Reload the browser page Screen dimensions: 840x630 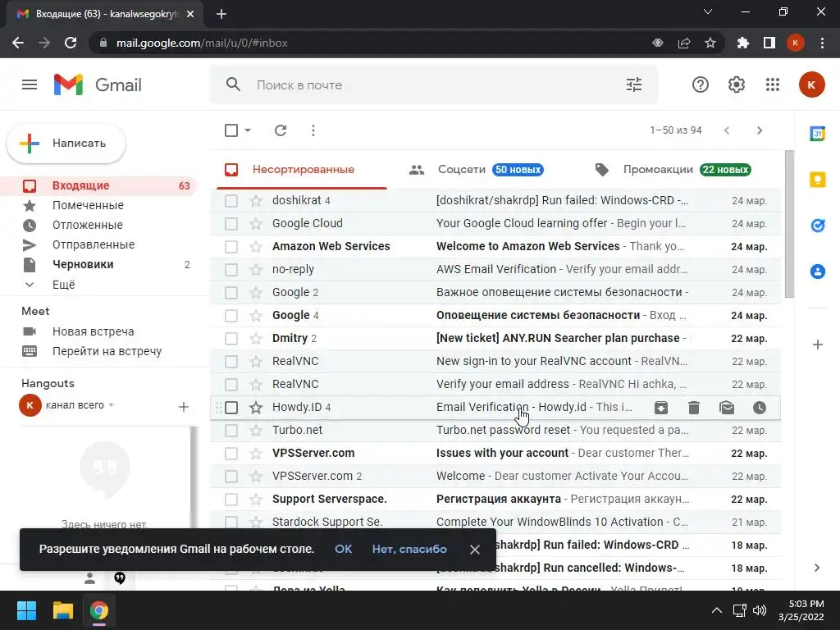71,43
